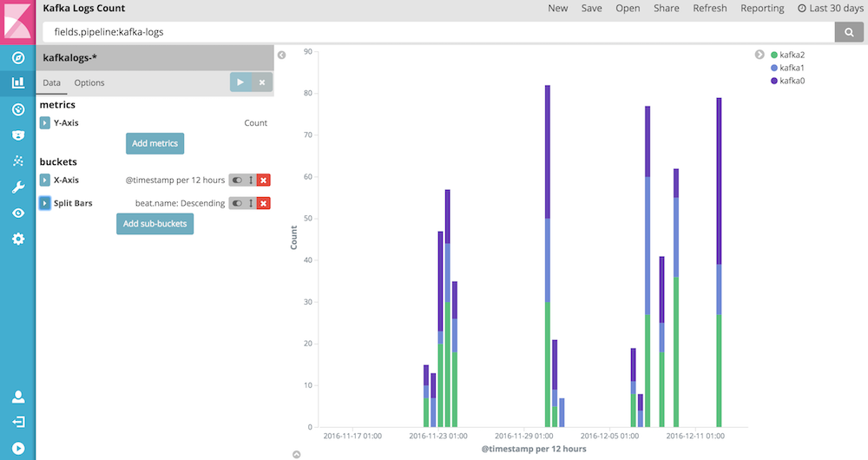
Task: Click the logout icon in sidebar
Action: [18, 422]
